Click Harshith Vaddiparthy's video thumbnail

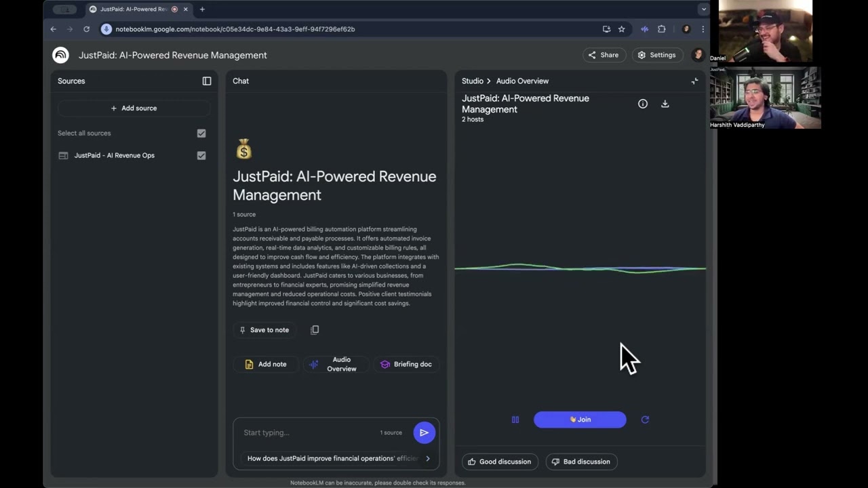coord(765,98)
